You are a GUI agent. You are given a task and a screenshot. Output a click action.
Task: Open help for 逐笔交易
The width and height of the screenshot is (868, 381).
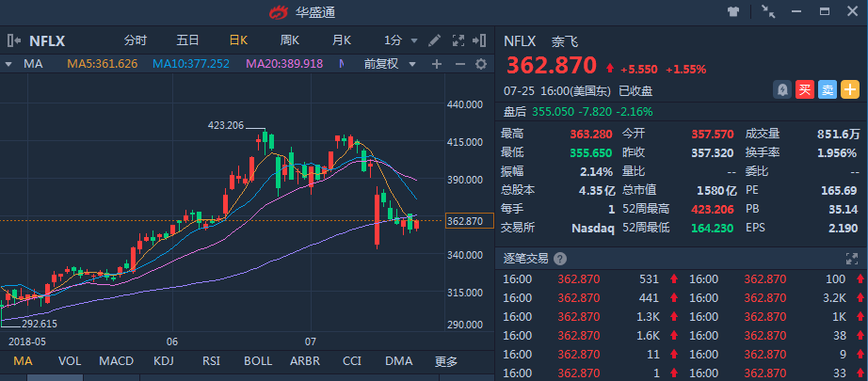[x=559, y=259]
